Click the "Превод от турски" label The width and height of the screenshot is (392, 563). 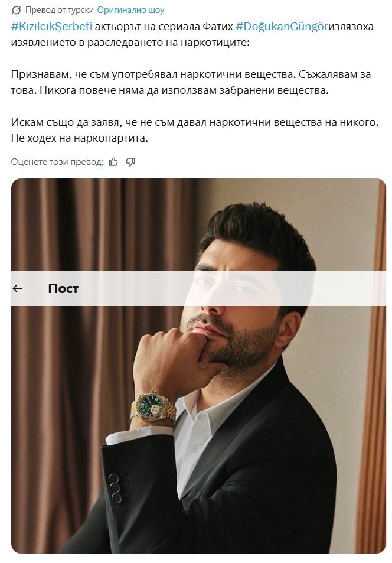[x=59, y=10]
